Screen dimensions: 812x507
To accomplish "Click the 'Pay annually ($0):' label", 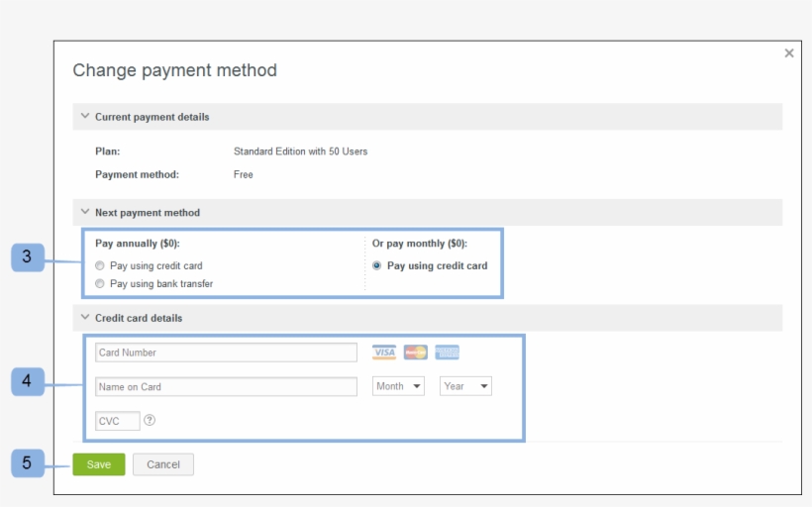I will click(x=138, y=244).
